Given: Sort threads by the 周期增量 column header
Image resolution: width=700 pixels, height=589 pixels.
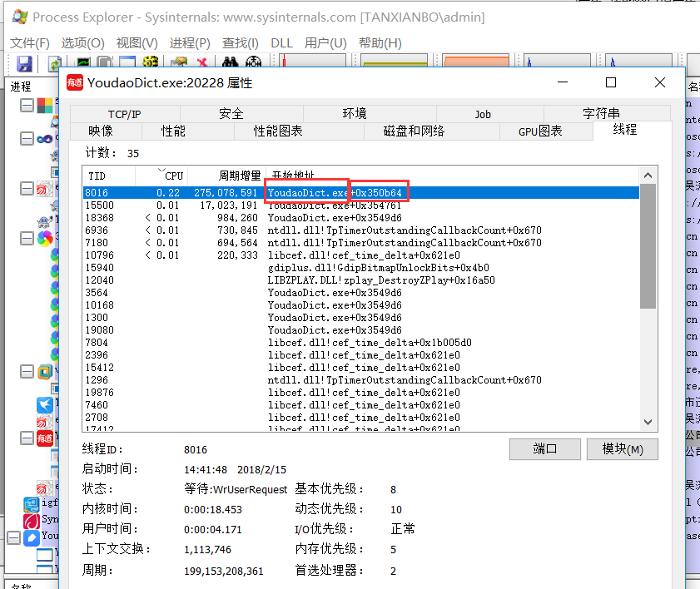Looking at the screenshot, I should tap(226, 176).
